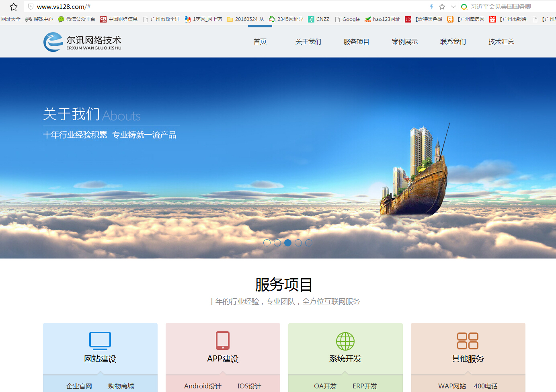
Task: Open the 1药网_网上药 bookmark
Action: point(203,19)
